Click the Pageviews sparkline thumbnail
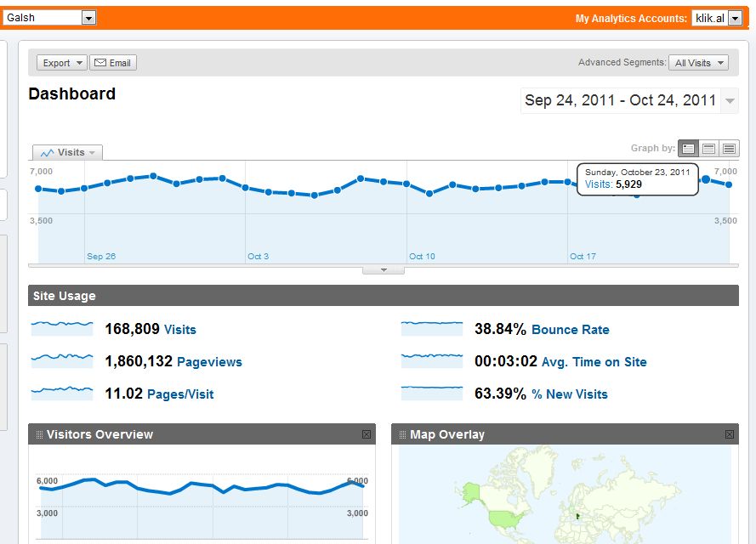Viewport: 756px width, 544px height. (x=62, y=360)
